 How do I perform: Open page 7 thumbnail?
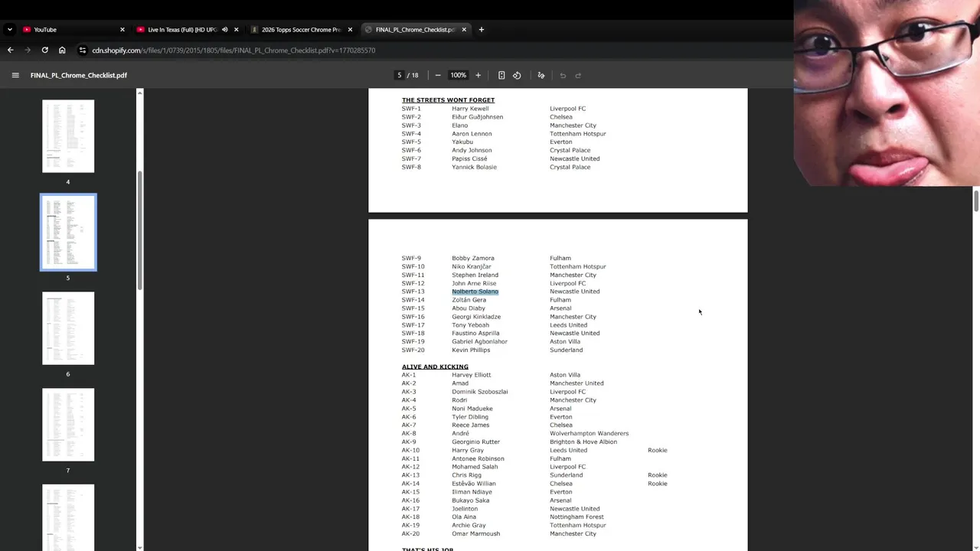tap(68, 425)
